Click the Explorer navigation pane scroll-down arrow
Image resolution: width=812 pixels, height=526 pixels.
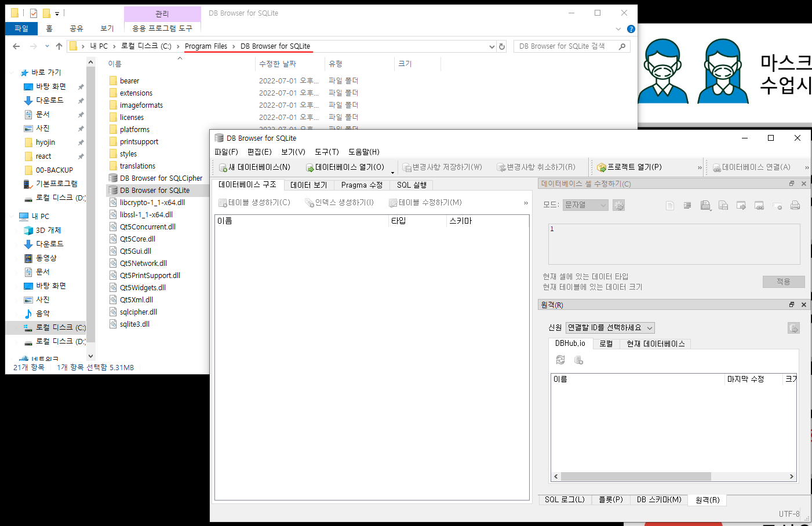click(x=90, y=356)
